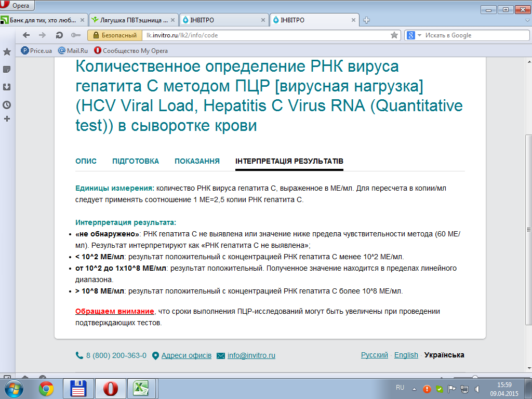Open the floppy disk app in taskbar

pyautogui.click(x=78, y=389)
